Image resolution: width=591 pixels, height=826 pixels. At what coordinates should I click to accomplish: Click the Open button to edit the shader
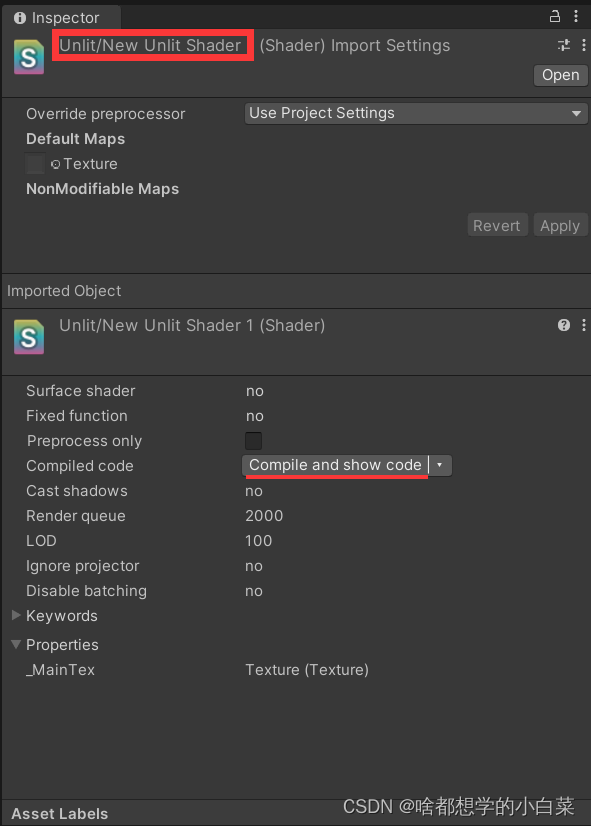[560, 75]
